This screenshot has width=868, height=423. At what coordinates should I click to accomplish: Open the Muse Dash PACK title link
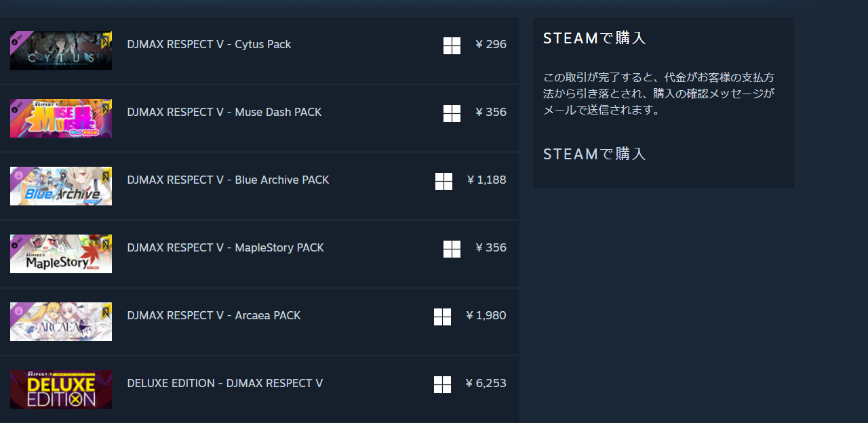point(224,112)
